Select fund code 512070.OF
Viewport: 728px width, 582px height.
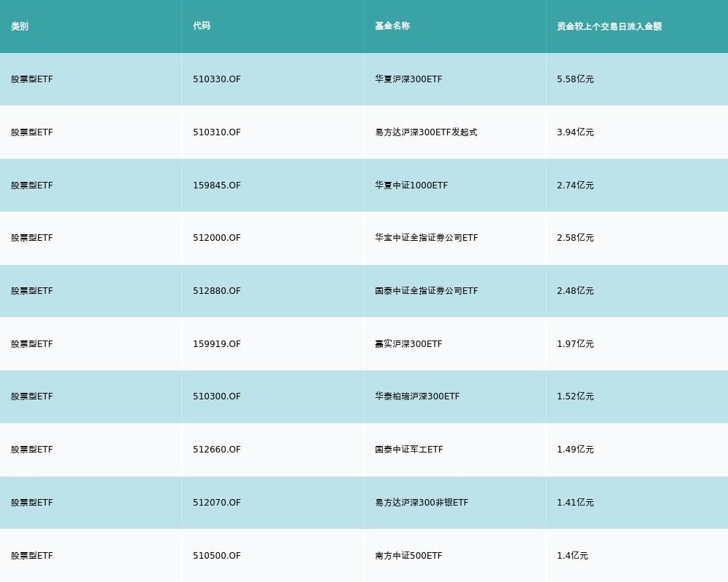217,503
